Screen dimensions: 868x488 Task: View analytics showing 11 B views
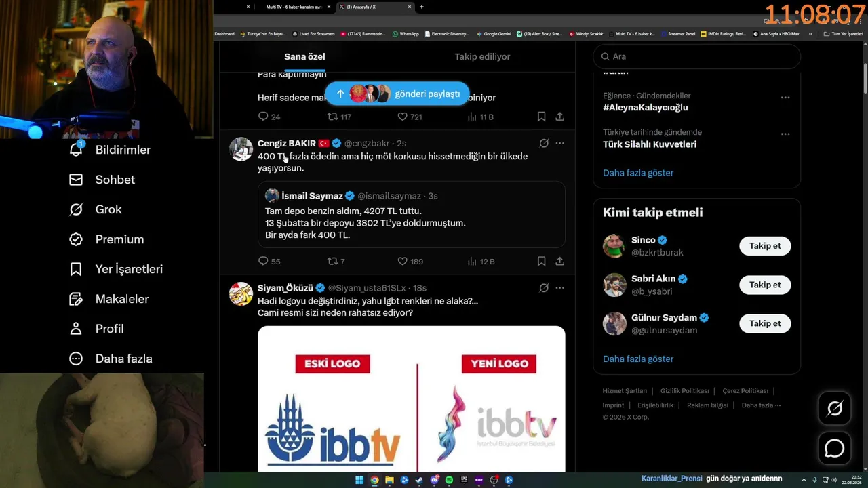[x=481, y=117]
